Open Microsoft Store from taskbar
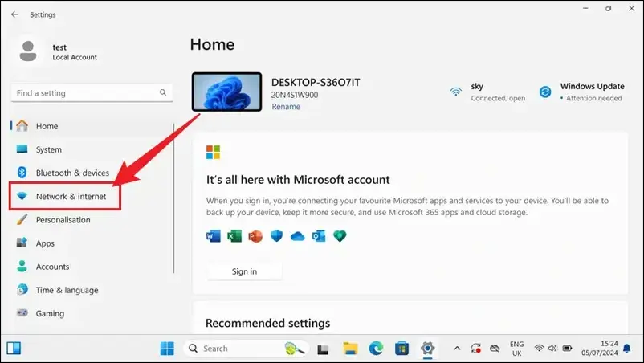644x363 pixels. (401, 349)
